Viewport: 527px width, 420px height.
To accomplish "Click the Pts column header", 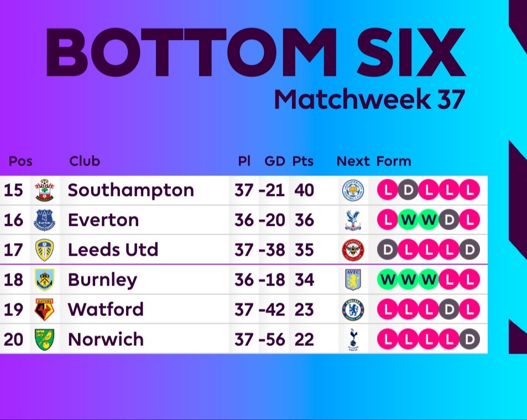I will [x=302, y=162].
